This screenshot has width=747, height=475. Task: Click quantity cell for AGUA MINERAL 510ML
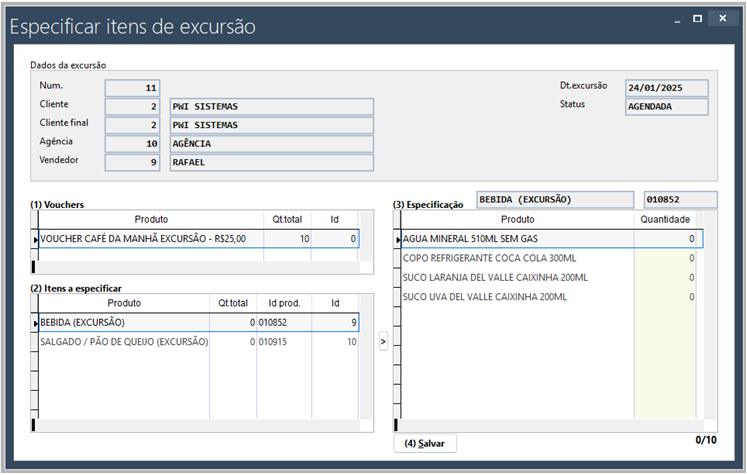[665, 239]
